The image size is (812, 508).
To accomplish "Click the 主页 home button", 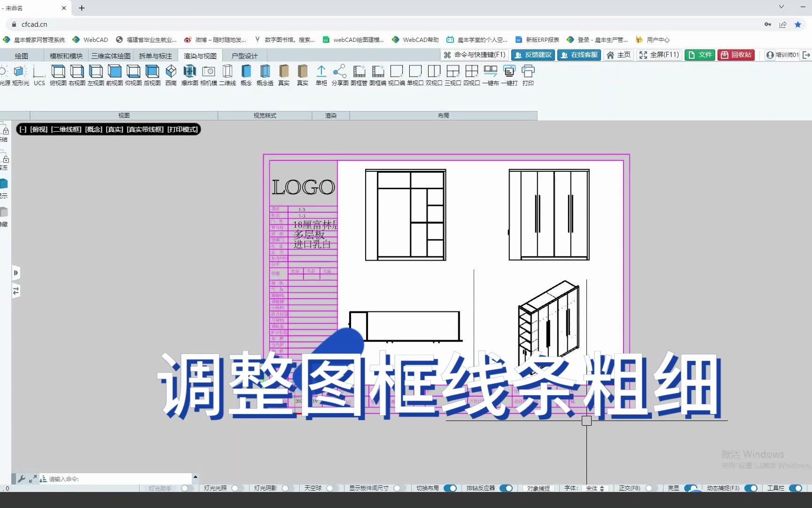I will [618, 55].
